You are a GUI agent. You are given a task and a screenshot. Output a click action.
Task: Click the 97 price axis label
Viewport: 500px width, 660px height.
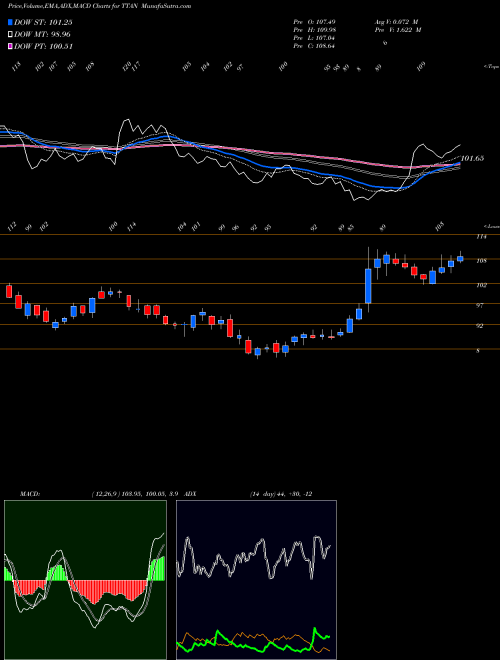(x=479, y=306)
